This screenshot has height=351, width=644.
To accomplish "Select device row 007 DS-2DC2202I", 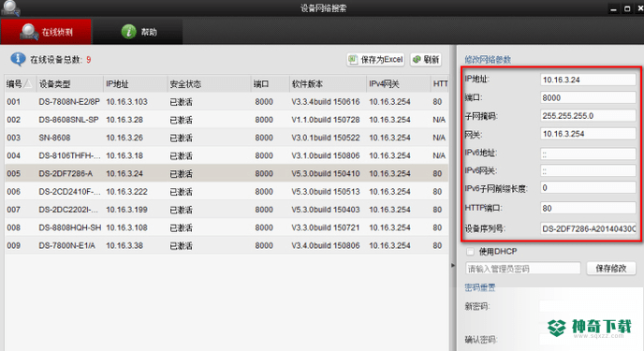I will 227,210.
